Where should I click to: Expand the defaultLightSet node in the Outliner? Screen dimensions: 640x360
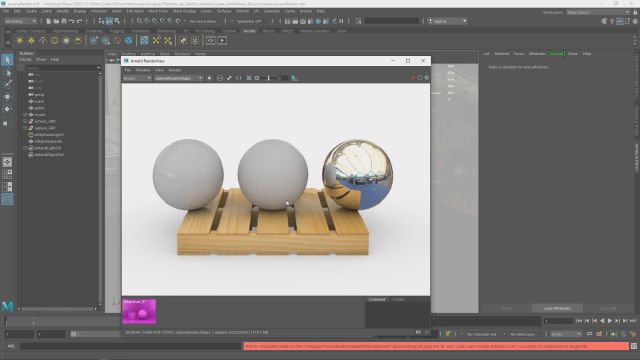(x=25, y=148)
